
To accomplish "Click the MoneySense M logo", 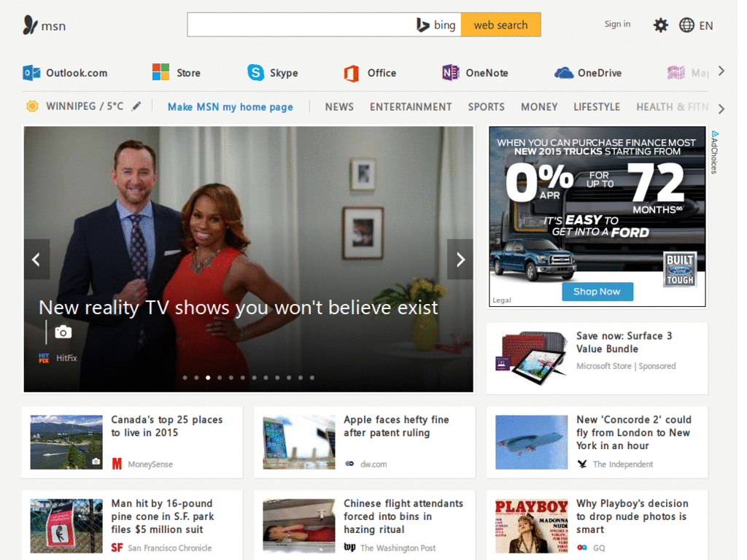I will [117, 464].
